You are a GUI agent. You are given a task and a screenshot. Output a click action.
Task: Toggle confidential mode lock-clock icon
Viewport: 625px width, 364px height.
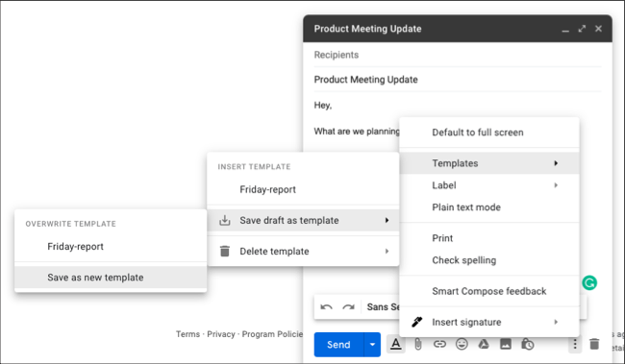click(x=527, y=344)
